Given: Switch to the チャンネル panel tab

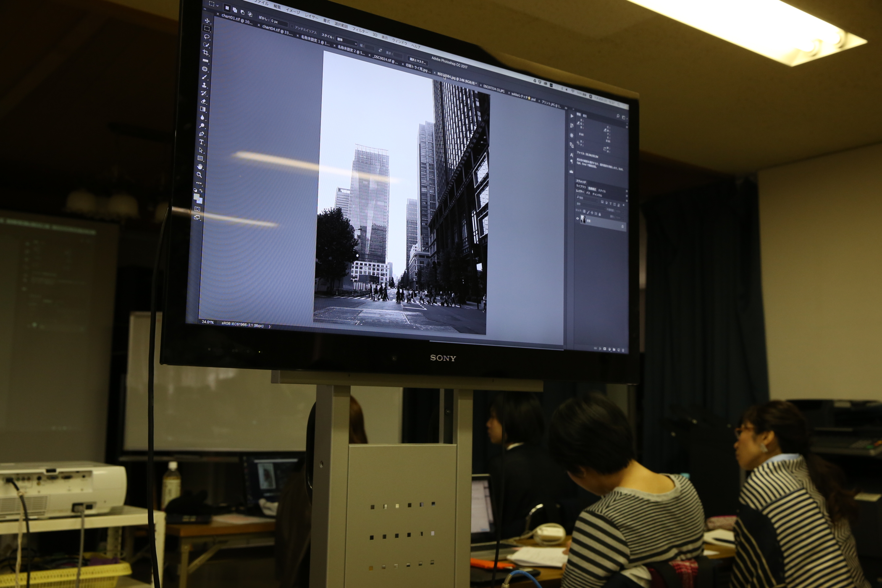Looking at the screenshot, I should 597,195.
